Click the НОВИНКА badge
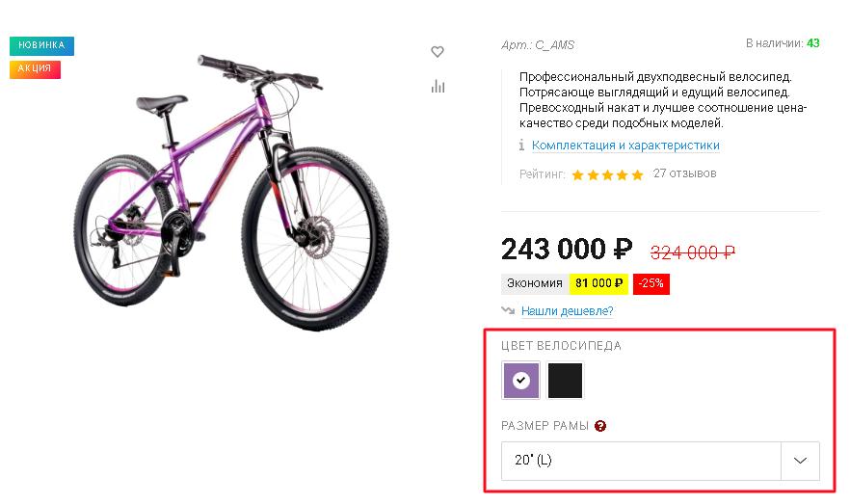850x504 pixels. coord(41,45)
